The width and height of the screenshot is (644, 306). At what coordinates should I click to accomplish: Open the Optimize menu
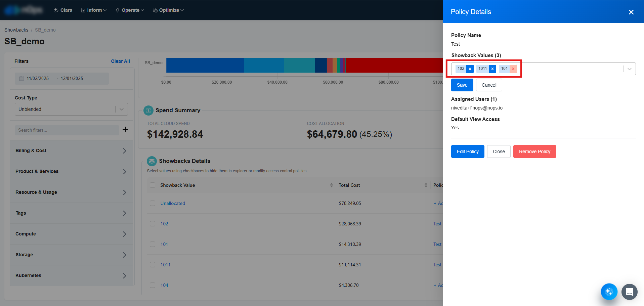[x=168, y=10]
